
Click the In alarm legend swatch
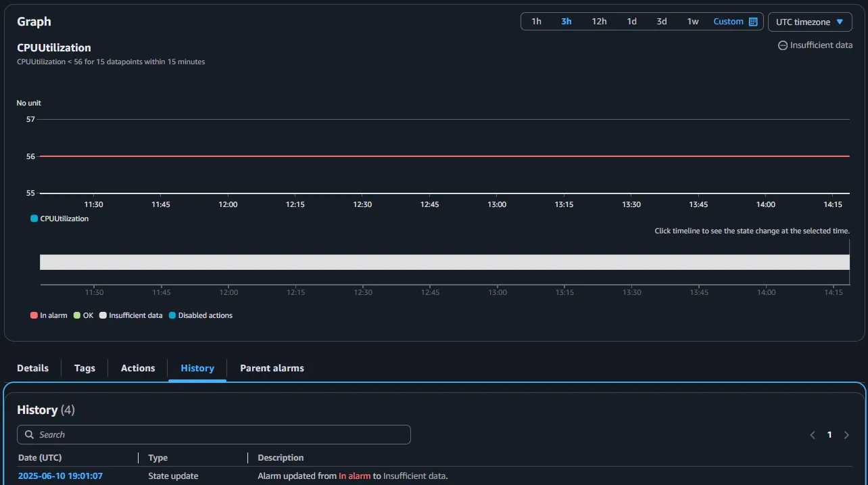click(34, 315)
